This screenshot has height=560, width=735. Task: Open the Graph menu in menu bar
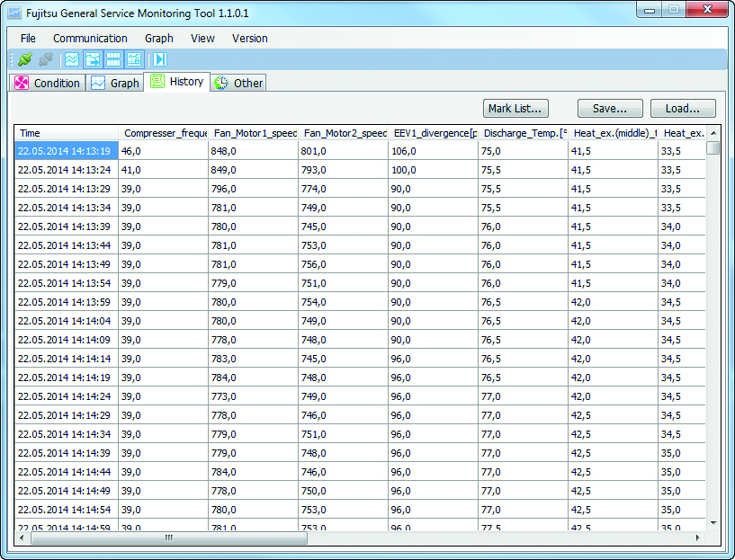159,39
